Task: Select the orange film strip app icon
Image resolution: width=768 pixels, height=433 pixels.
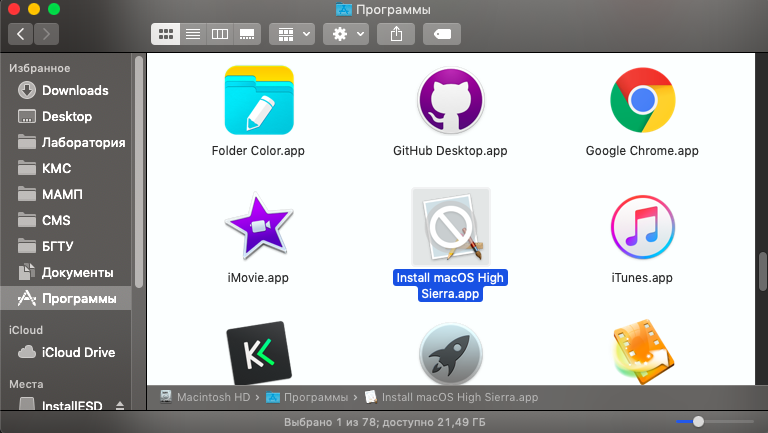Action: coord(643,352)
